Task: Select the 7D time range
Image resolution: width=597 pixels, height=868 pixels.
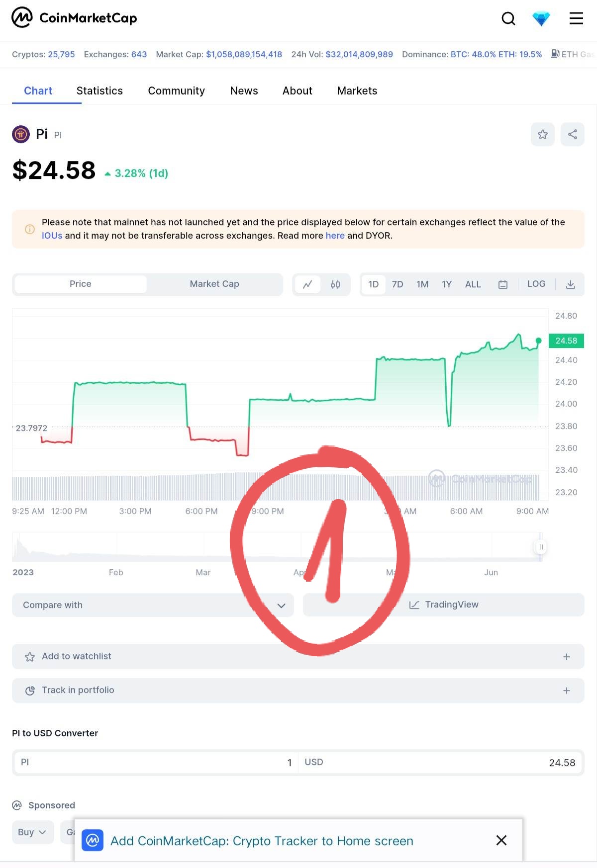Action: pyautogui.click(x=398, y=284)
